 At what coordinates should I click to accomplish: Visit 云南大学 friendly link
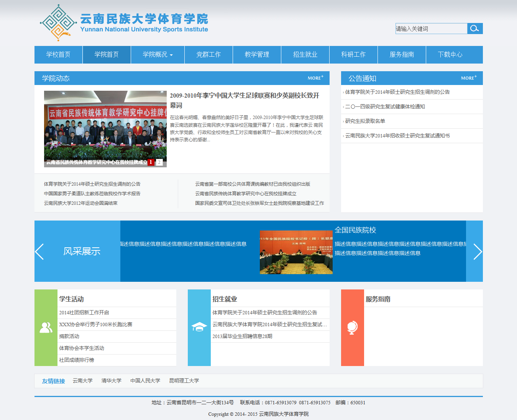click(83, 381)
